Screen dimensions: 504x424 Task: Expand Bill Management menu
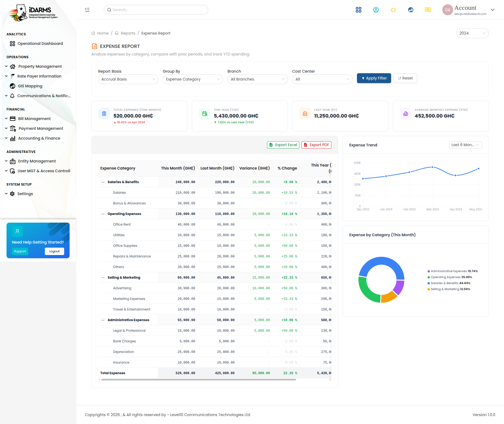click(6, 119)
